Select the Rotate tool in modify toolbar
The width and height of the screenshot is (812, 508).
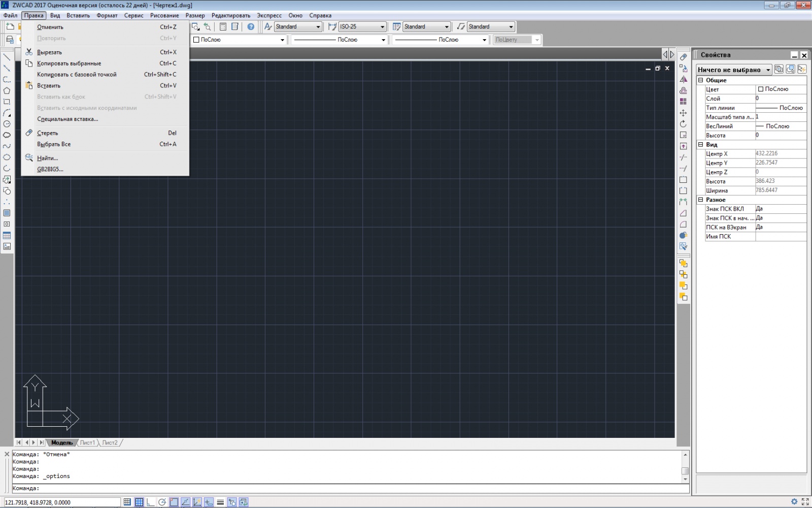[x=683, y=124]
